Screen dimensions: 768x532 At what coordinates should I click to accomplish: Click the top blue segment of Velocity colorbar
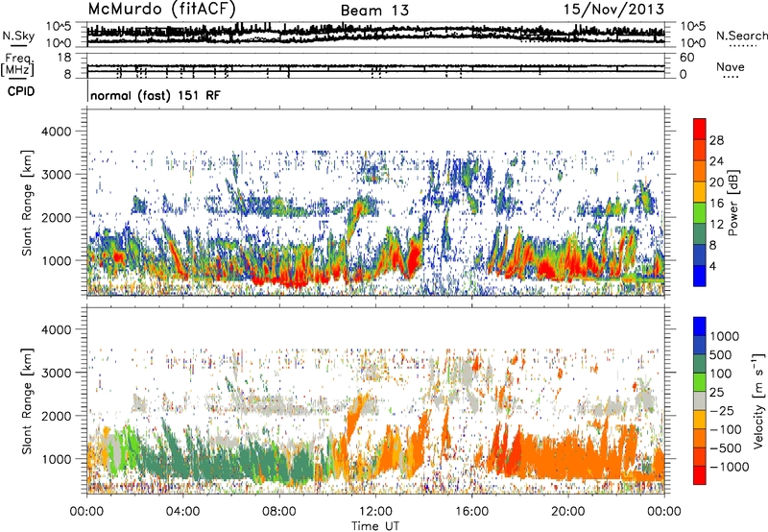(700, 326)
